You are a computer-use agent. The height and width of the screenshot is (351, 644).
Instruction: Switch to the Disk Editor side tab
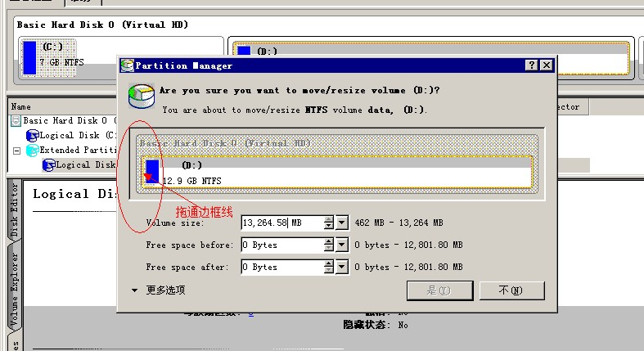point(15,210)
